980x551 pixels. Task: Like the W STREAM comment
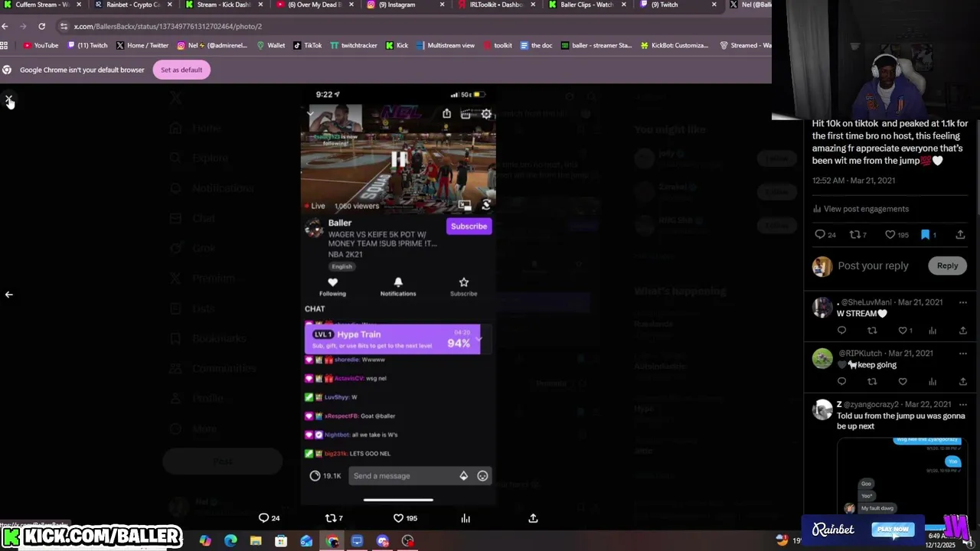[905, 331]
